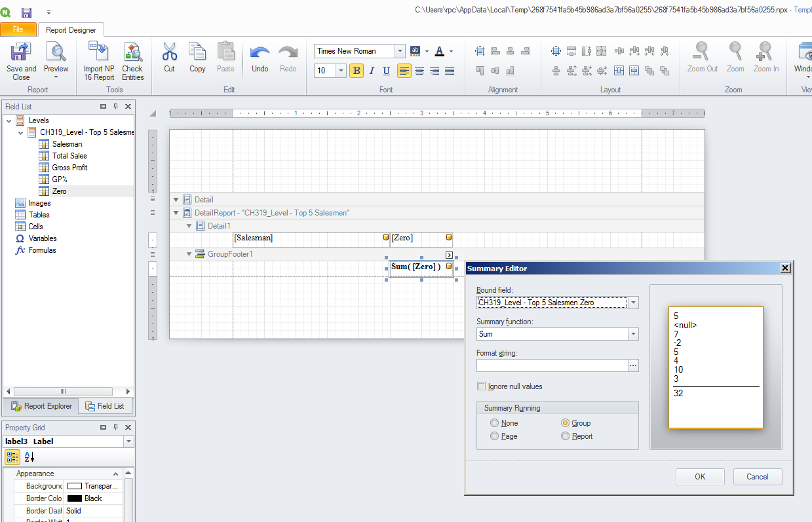Open the Bound field dropdown
Screen dimensions: 812x522
pos(633,303)
